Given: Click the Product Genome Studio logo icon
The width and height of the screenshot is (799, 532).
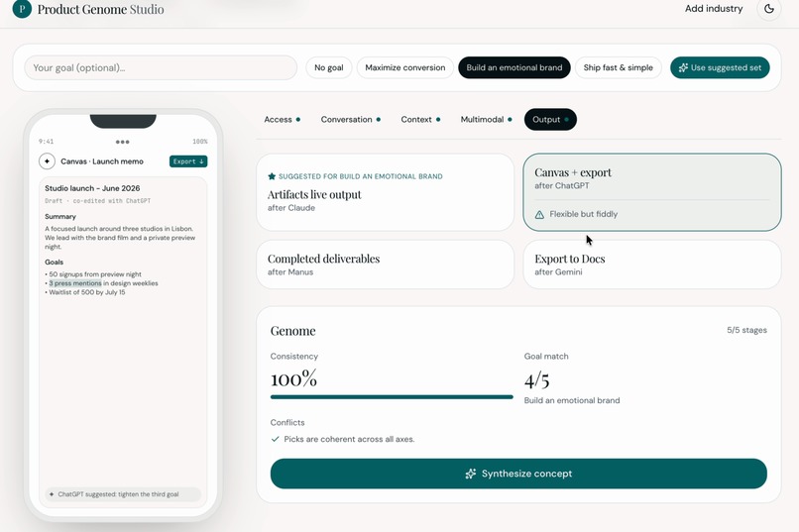Looking at the screenshot, I should click(22, 9).
